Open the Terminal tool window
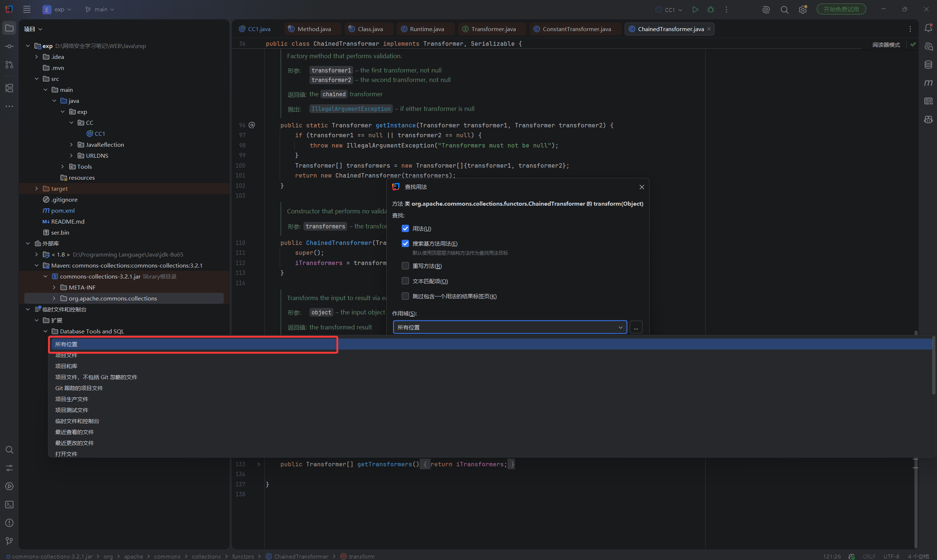 click(10, 504)
